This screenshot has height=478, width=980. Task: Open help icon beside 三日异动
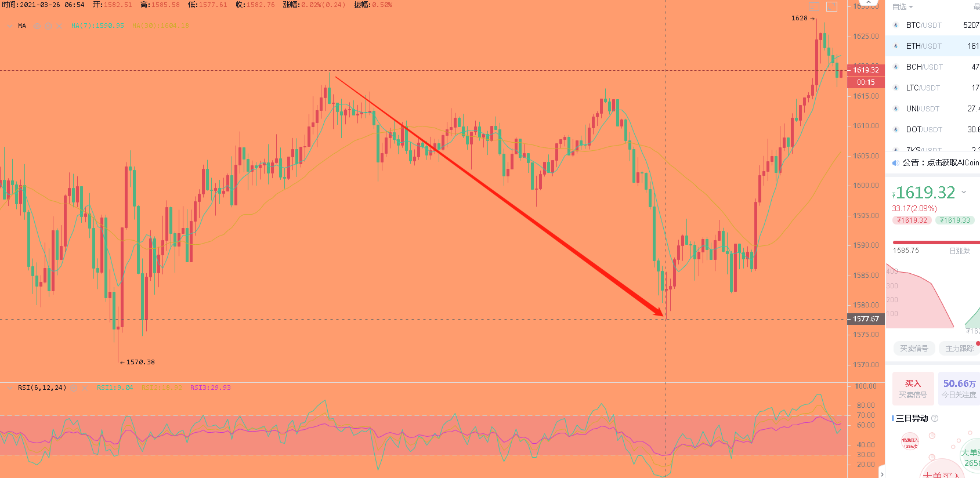coord(934,418)
